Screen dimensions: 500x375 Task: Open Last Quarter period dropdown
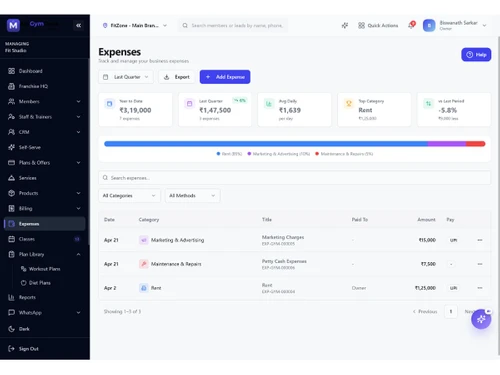click(126, 77)
